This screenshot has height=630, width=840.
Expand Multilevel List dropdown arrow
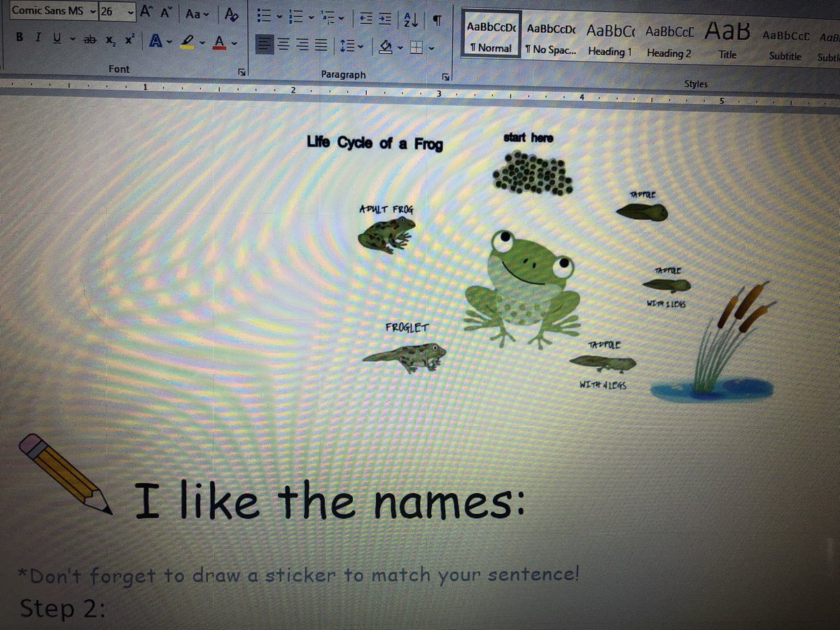(x=341, y=19)
